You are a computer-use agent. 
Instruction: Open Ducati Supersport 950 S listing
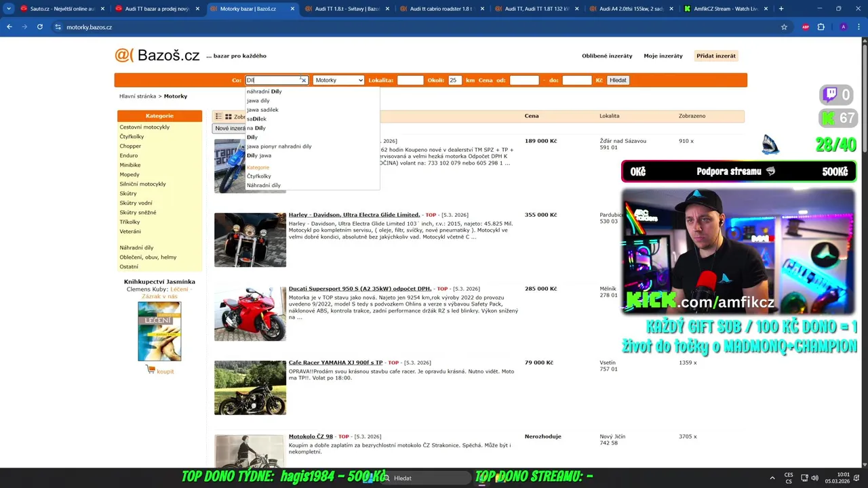pyautogui.click(x=360, y=289)
